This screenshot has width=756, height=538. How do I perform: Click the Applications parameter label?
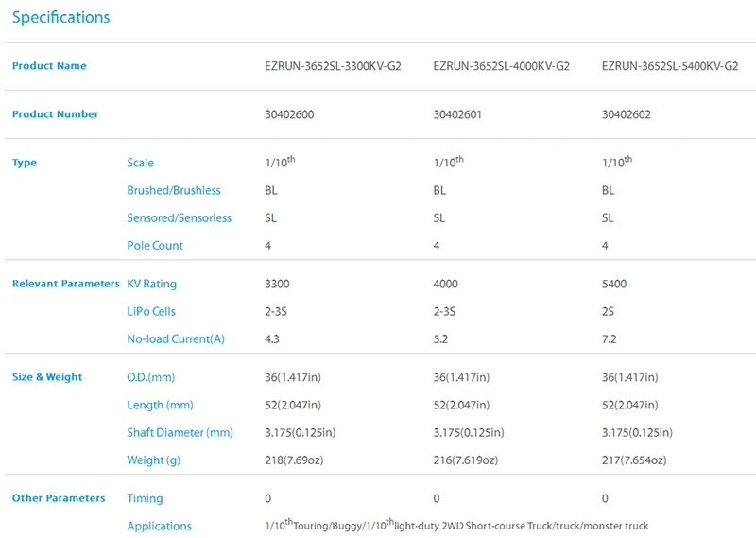pos(159,526)
